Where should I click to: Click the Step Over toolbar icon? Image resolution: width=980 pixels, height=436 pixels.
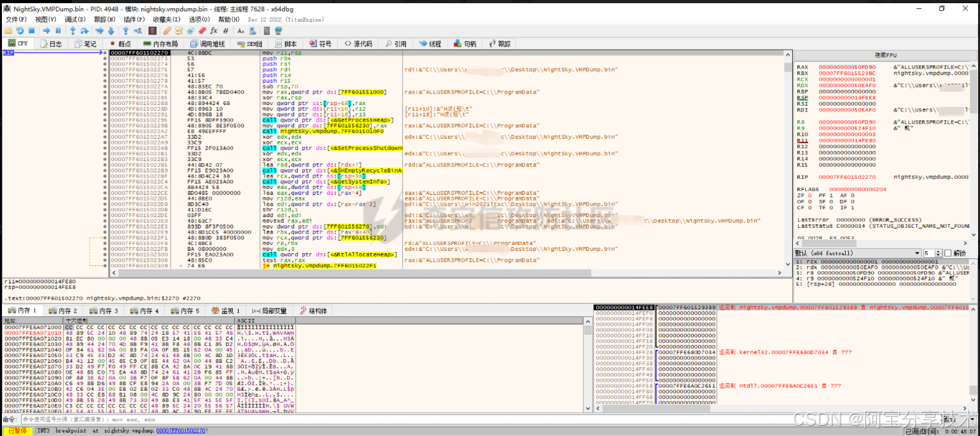(x=84, y=31)
